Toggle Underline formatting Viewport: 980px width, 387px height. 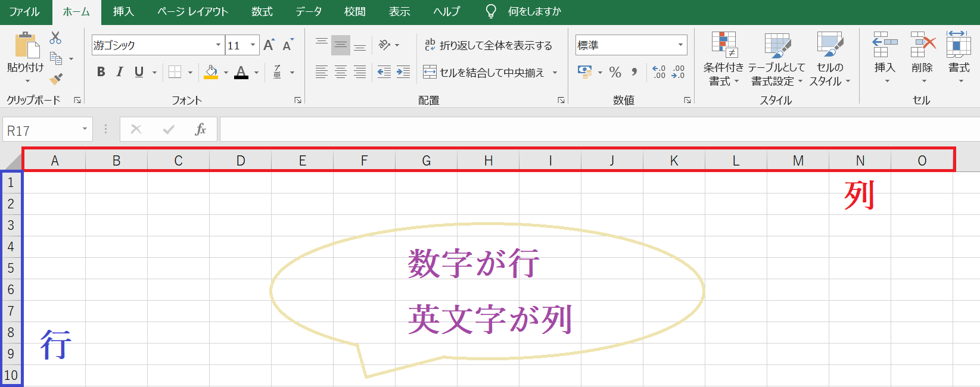point(139,72)
